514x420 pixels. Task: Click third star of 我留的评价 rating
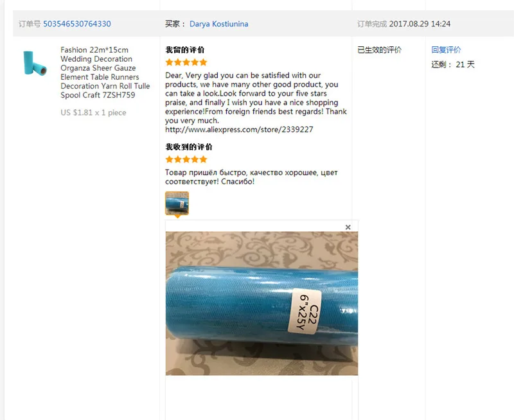pyautogui.click(x=186, y=62)
